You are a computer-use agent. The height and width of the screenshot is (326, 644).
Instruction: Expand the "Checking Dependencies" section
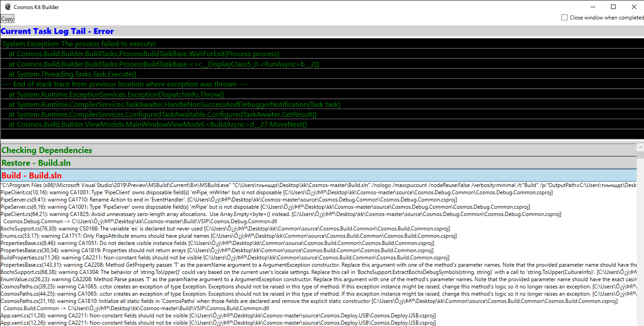47,150
